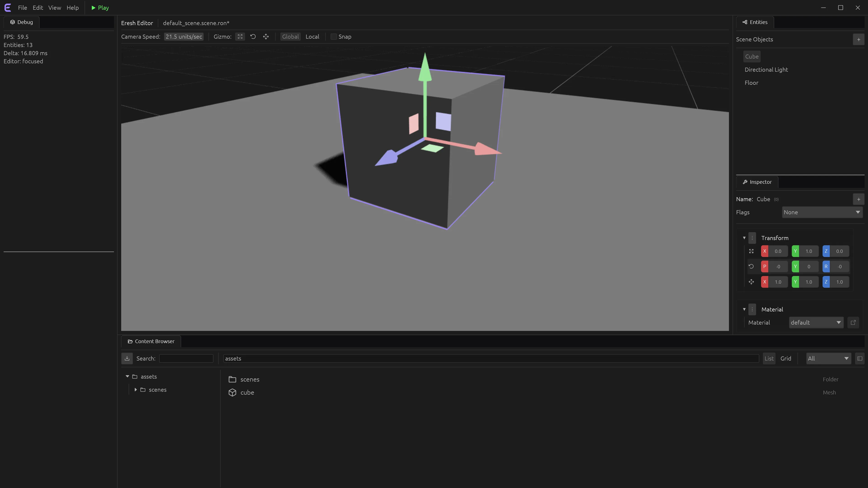This screenshot has height=488, width=868.
Task: Open the Flags dropdown
Action: [x=822, y=212]
